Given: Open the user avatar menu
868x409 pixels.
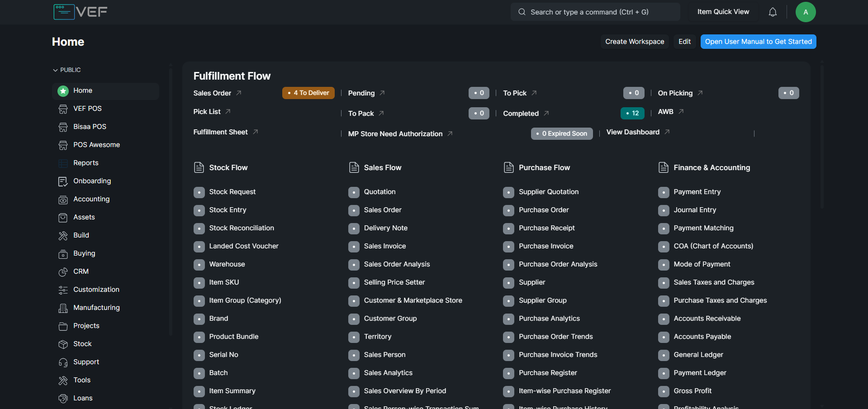Looking at the screenshot, I should pyautogui.click(x=805, y=12).
